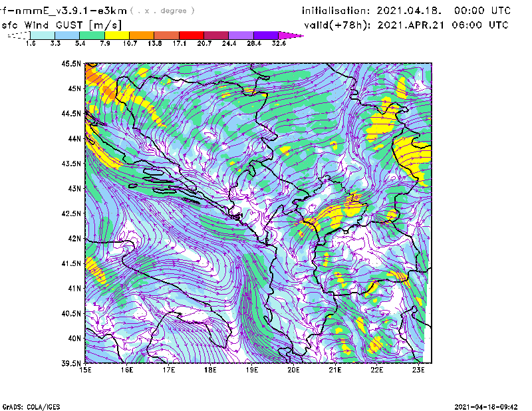Click the 40.5N latitude label
This screenshot has width=532, height=411.
click(x=72, y=314)
